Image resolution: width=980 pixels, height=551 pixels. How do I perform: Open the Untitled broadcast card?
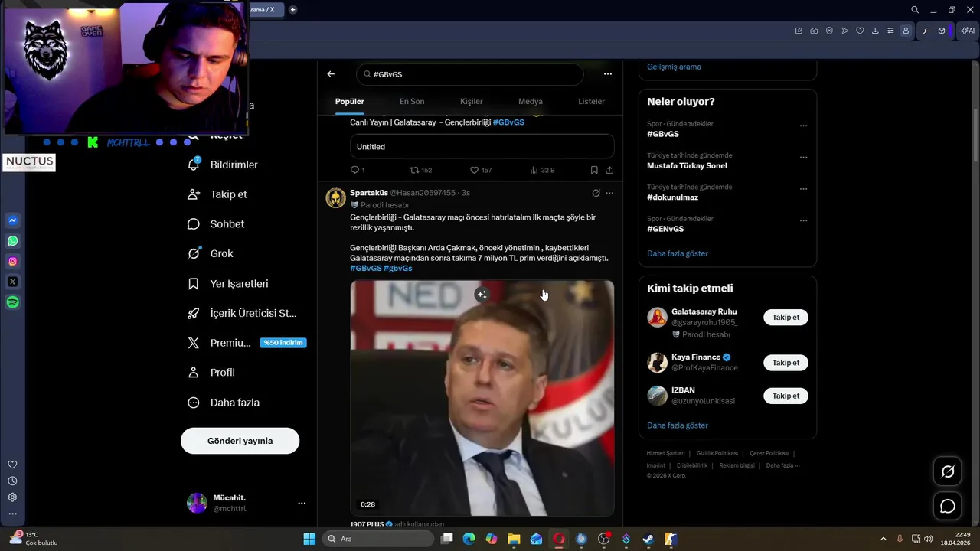482,146
